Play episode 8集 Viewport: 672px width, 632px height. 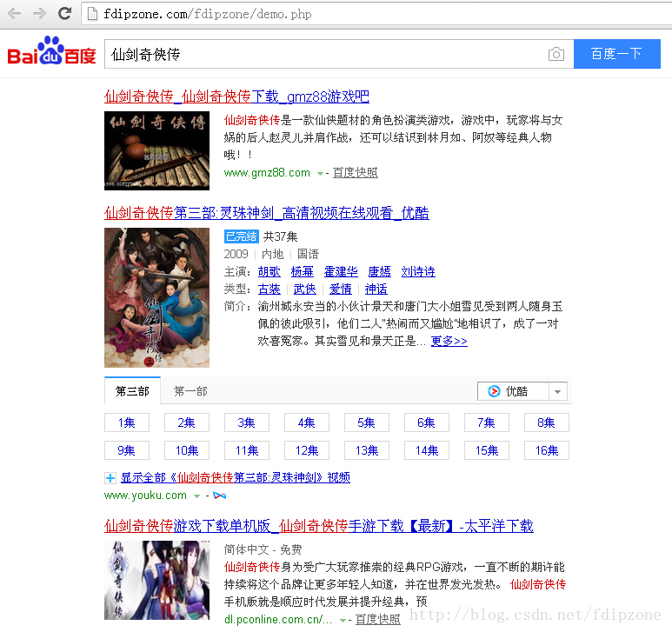[x=546, y=422]
